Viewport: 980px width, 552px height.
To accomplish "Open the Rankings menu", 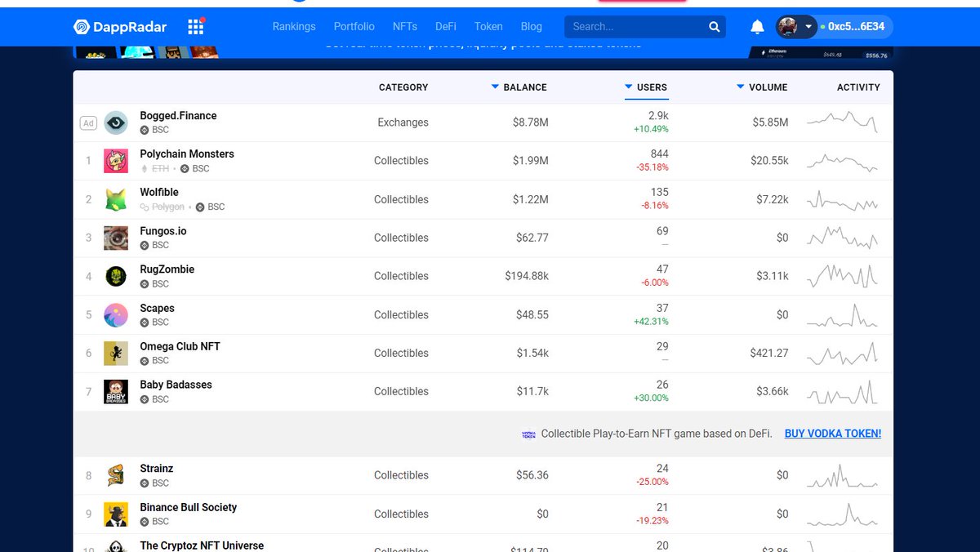I will click(x=294, y=27).
